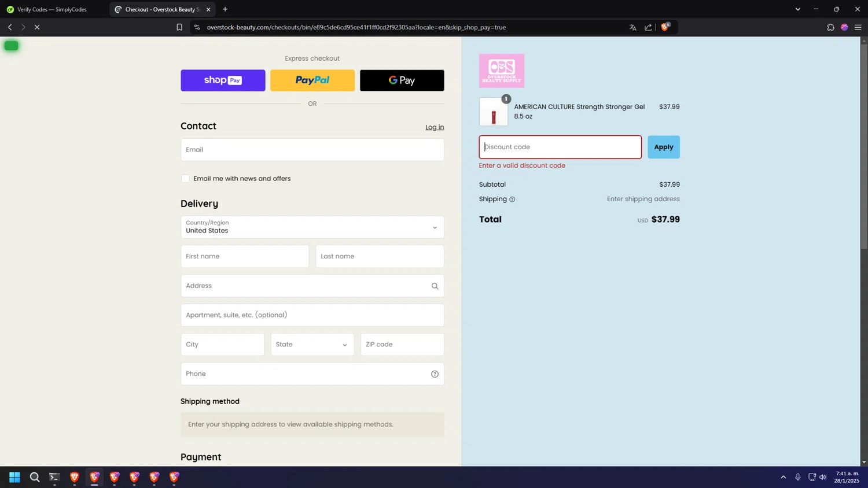
Task: Pay with PayPal button
Action: click(x=312, y=80)
